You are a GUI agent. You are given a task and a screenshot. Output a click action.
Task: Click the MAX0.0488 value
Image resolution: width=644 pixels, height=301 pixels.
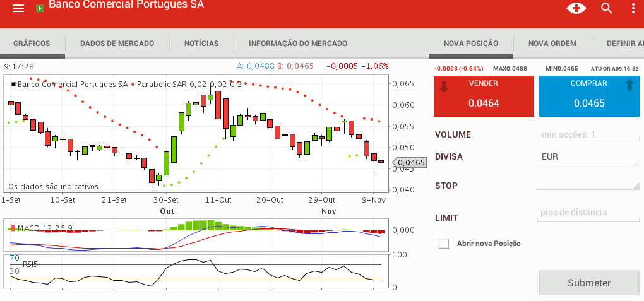click(510, 69)
